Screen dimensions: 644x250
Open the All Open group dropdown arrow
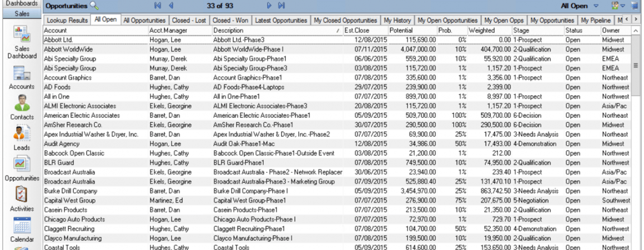point(596,6)
